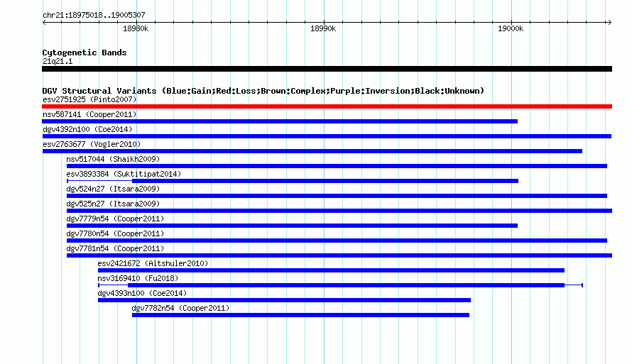Click nsv3169410 (Fu2018) label
Viewport: 632px width, 364px height.
(x=138, y=278)
